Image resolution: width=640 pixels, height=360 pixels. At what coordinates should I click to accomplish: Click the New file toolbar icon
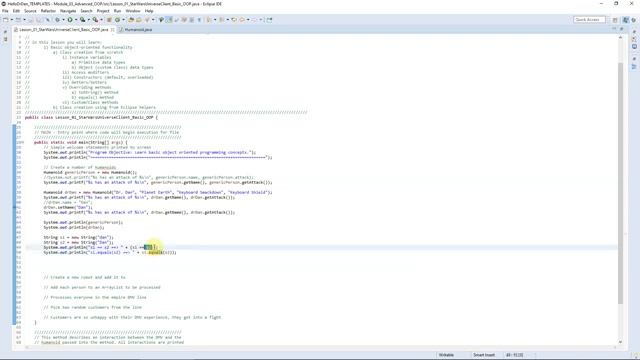point(6,20)
